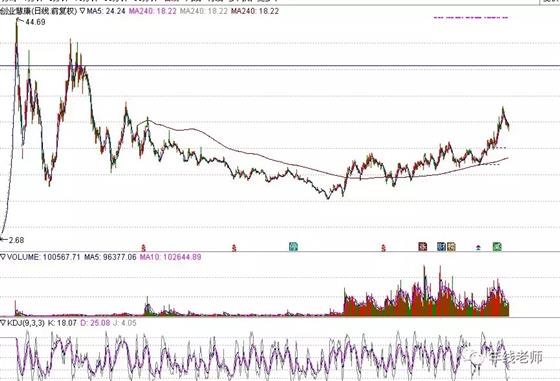The height and width of the screenshot is (381, 560).
Task: Click the small blue up-arrow marker on the axis
Action: (478, 247)
